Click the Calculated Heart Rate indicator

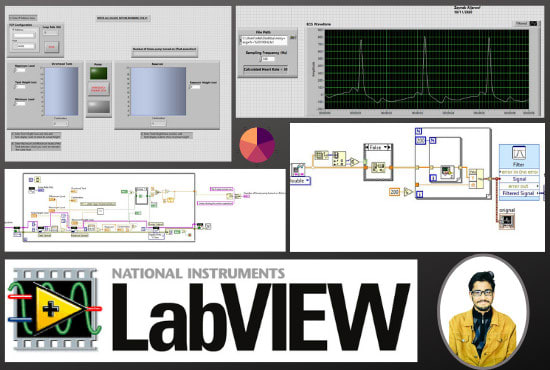[266, 69]
